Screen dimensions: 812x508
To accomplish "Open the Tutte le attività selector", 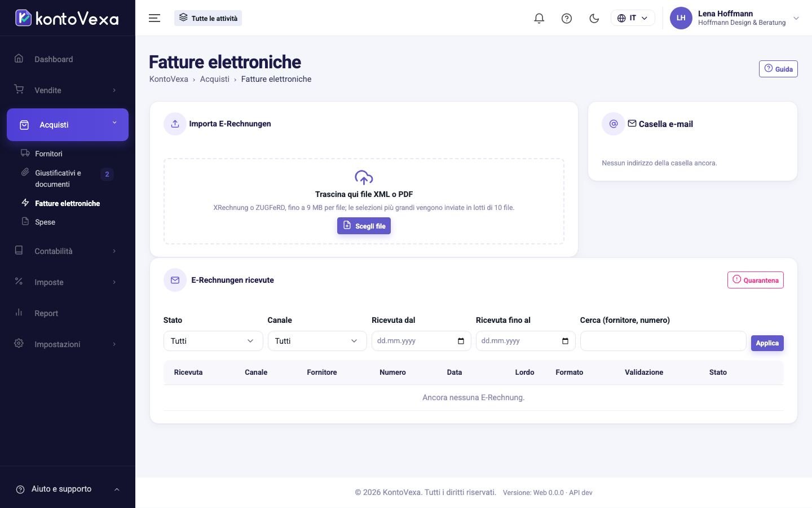I will click(208, 18).
